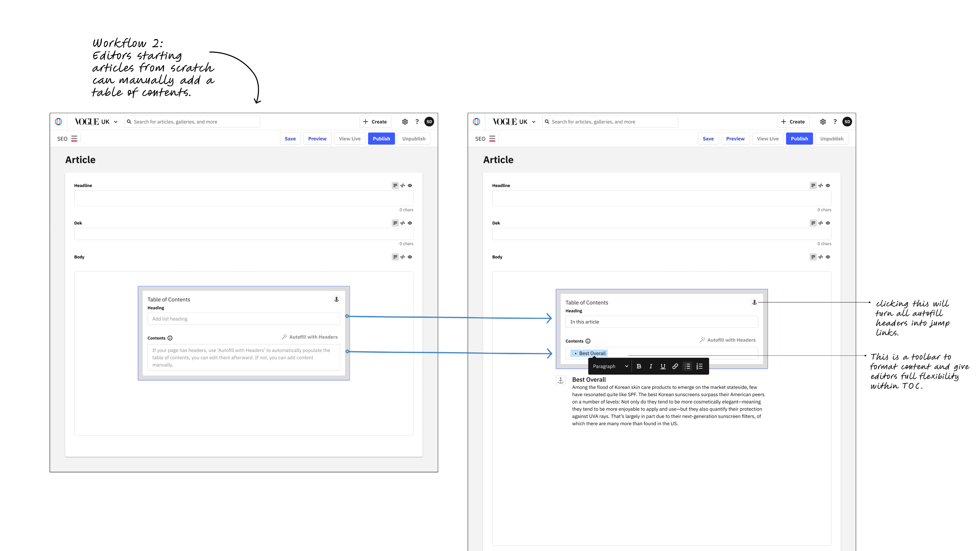Focus the search field in left window
Viewport: 980px width, 551px height.
coord(192,122)
